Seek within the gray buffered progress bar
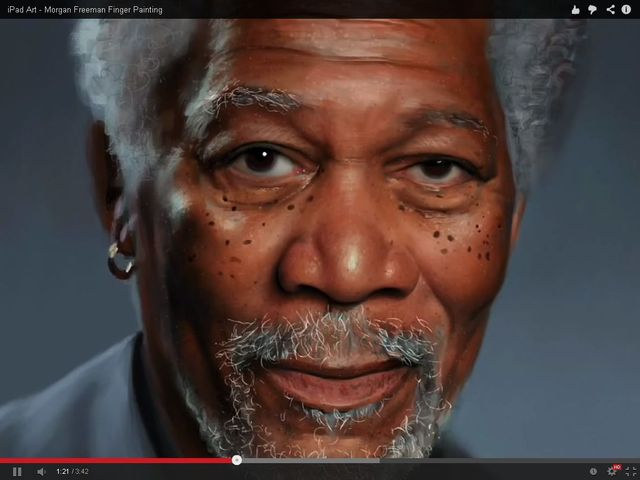Viewport: 640px width, 480px height. pyautogui.click(x=310, y=460)
